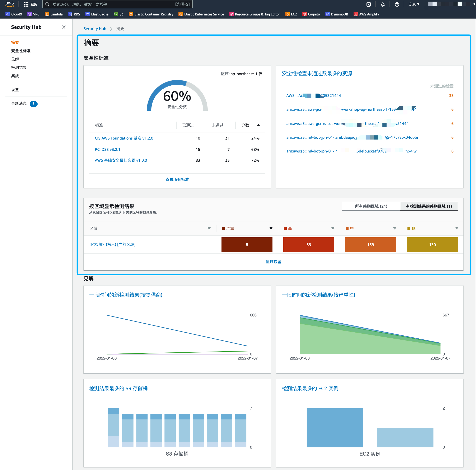The height and width of the screenshot is (470, 476).
Task: Click the dark red 严重 bar showing 8
Action: 247,245
